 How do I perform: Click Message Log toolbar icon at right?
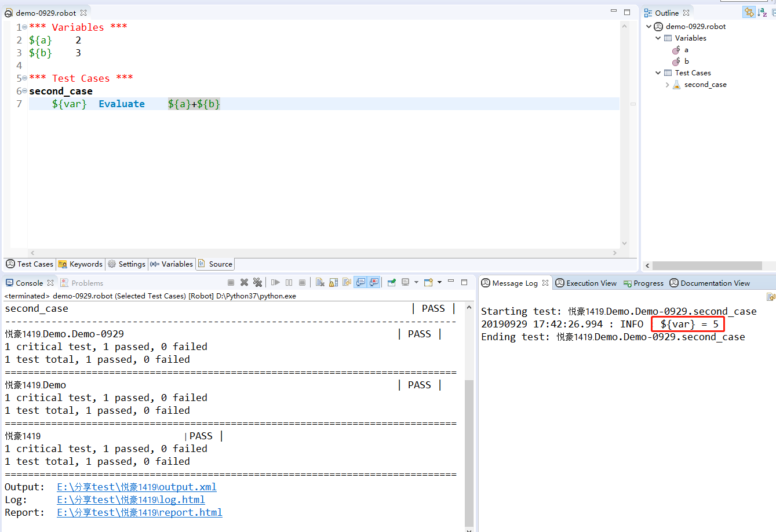pos(771,297)
